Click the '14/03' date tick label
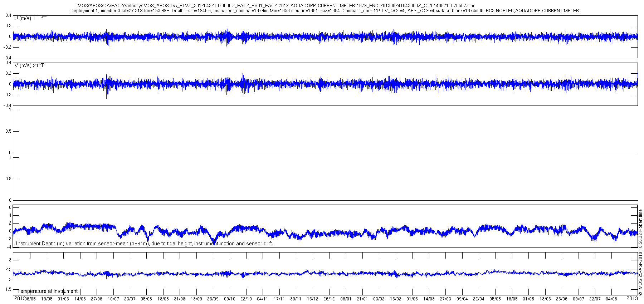 pos(429,299)
